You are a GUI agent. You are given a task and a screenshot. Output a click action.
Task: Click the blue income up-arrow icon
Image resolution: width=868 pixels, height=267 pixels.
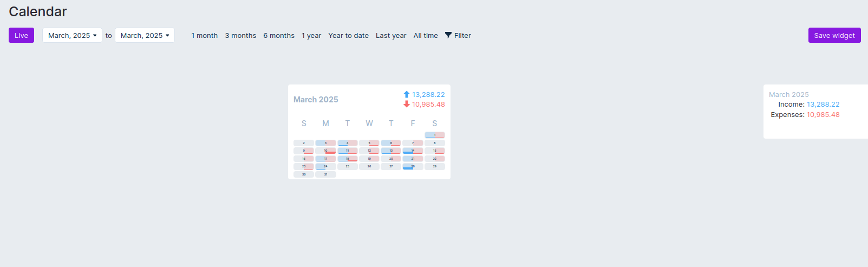[x=407, y=94]
